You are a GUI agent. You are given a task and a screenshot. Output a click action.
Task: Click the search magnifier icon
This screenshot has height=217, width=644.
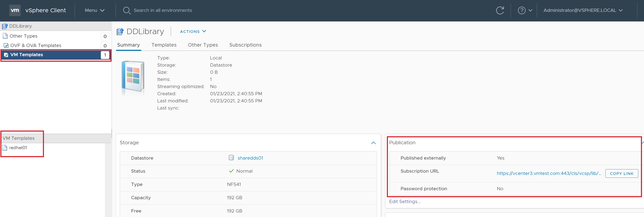pyautogui.click(x=127, y=10)
